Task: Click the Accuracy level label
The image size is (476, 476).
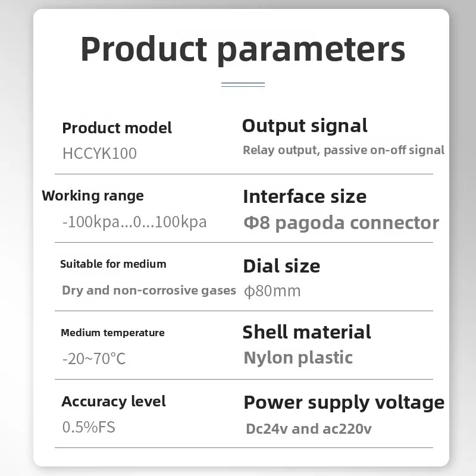Action: click(113, 402)
